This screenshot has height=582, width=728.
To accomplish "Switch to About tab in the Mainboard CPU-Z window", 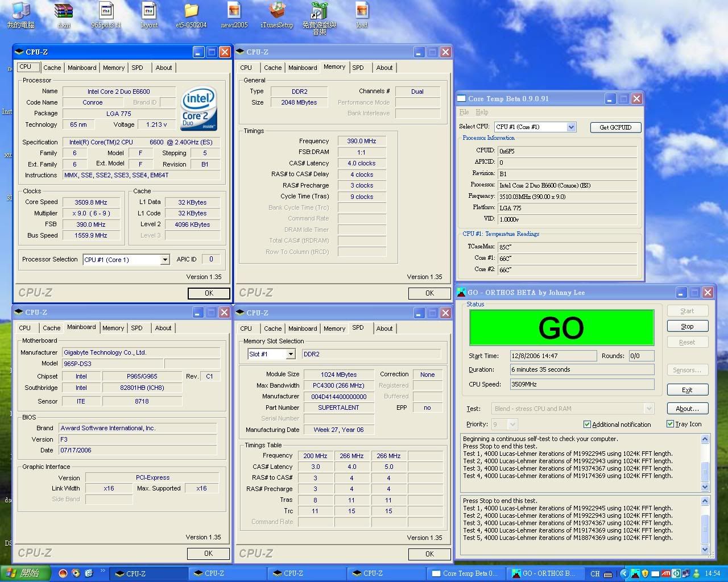I will 163,328.
